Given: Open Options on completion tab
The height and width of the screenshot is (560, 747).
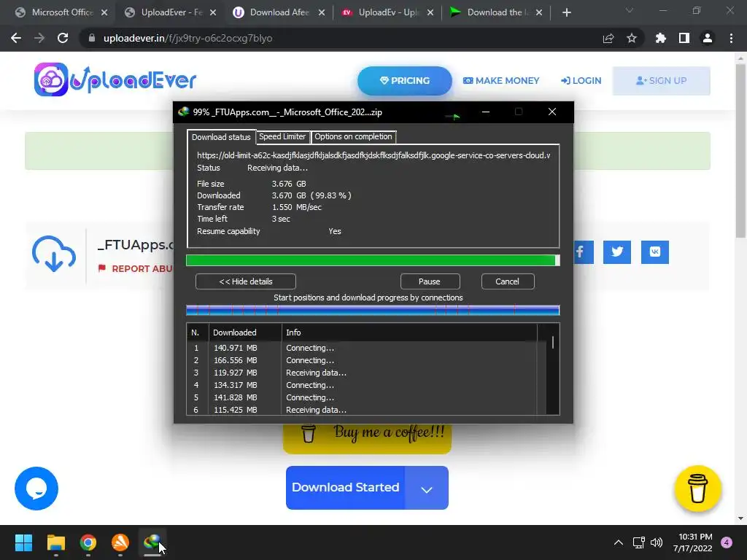Looking at the screenshot, I should tap(353, 136).
